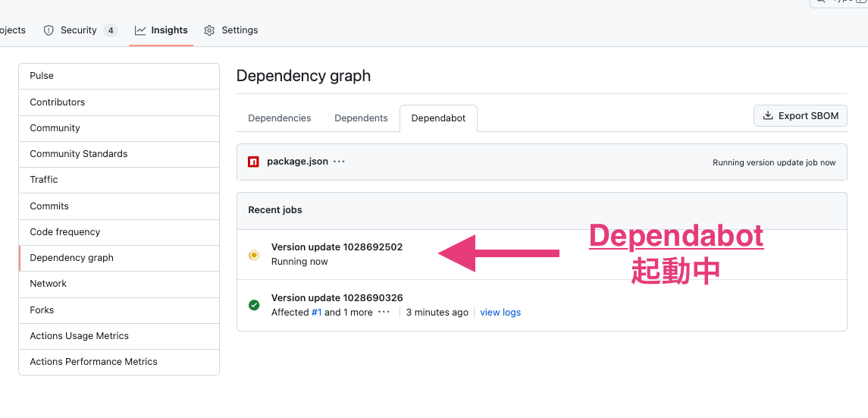Click the Settings gear icon

coord(209,30)
